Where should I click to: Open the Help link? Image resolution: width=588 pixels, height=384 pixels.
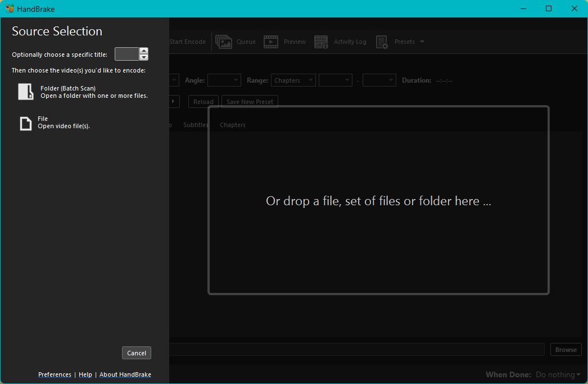pyautogui.click(x=85, y=374)
